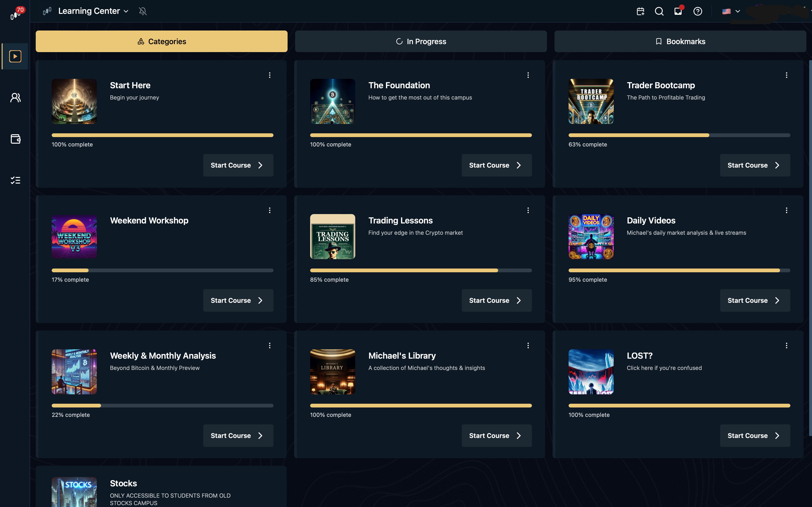Switch to the In Progress tab
The width and height of the screenshot is (812, 507).
(x=421, y=41)
